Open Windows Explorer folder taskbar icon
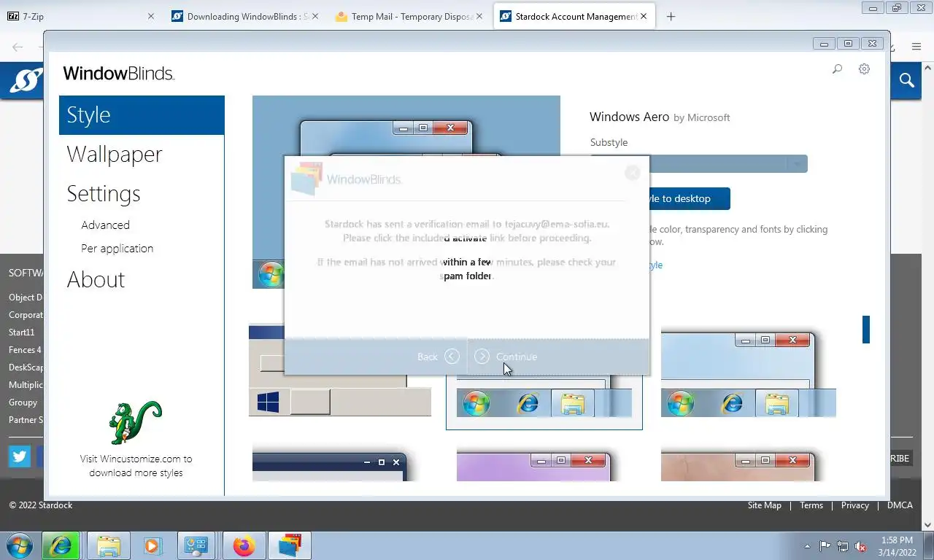This screenshot has height=560, width=934. click(109, 545)
